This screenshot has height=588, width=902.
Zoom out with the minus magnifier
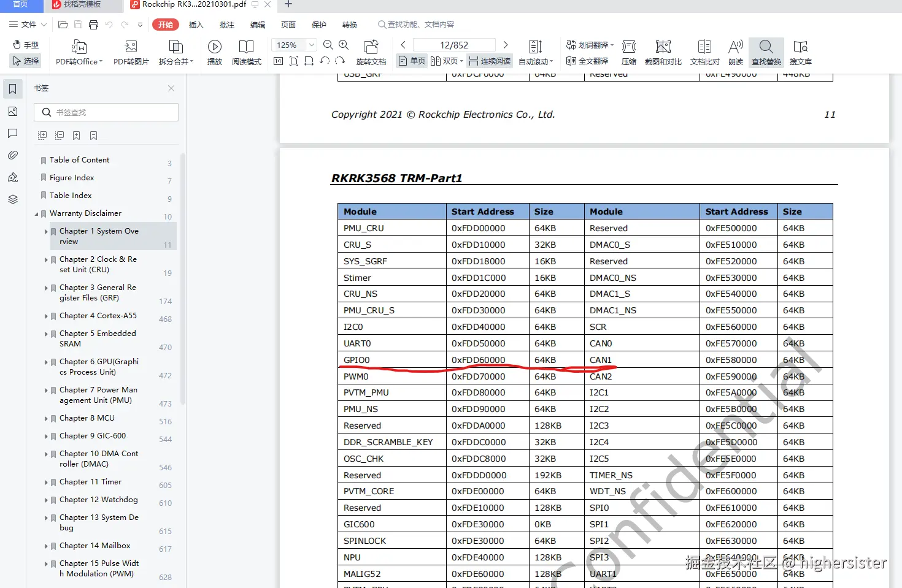coord(328,45)
